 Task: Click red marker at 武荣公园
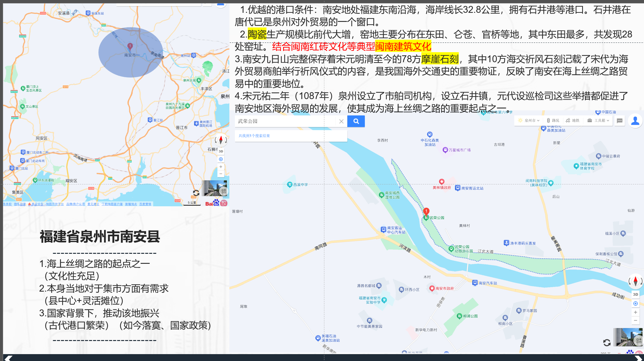click(426, 212)
